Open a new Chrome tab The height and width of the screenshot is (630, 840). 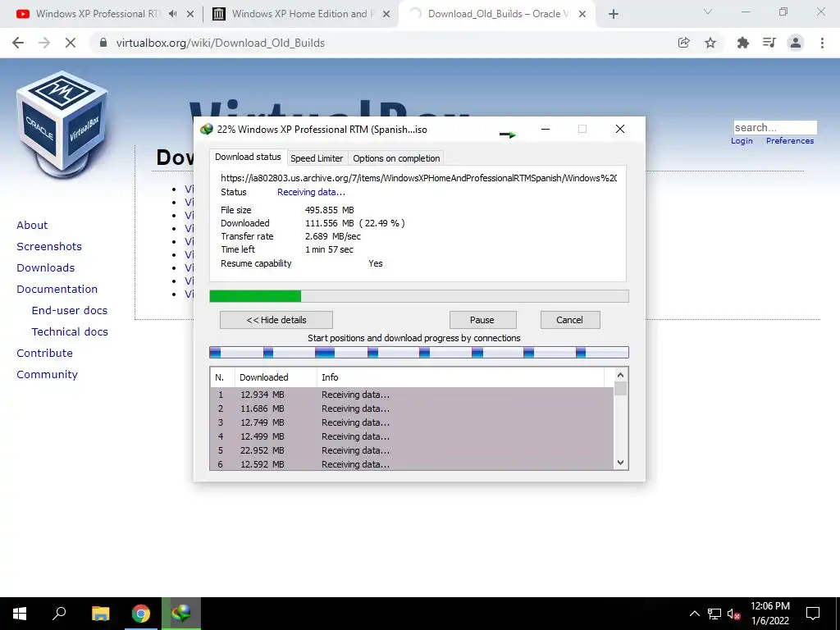click(614, 14)
